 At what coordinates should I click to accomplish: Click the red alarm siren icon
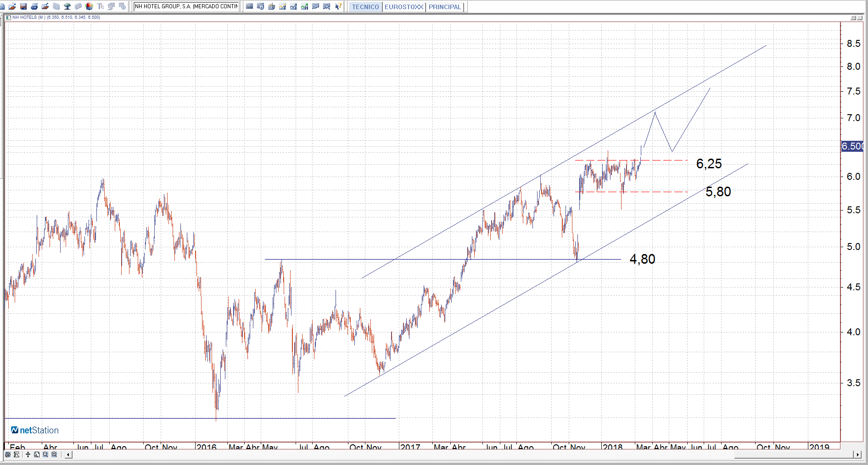click(90, 6)
